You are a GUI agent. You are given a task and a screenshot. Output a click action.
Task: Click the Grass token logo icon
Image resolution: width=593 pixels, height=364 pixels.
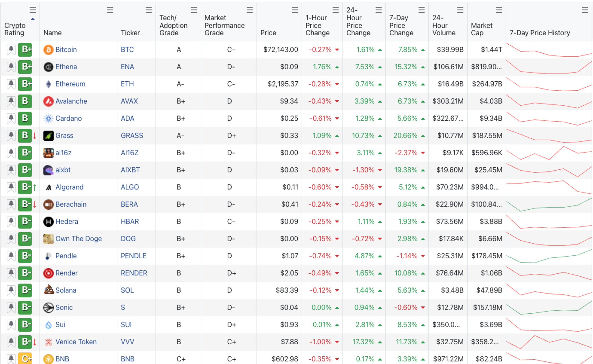coord(48,136)
